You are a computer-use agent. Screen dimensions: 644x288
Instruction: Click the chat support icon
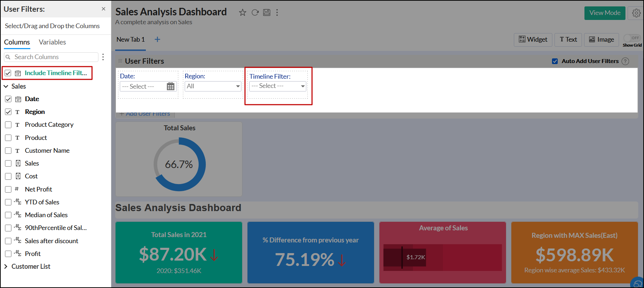pos(637,283)
